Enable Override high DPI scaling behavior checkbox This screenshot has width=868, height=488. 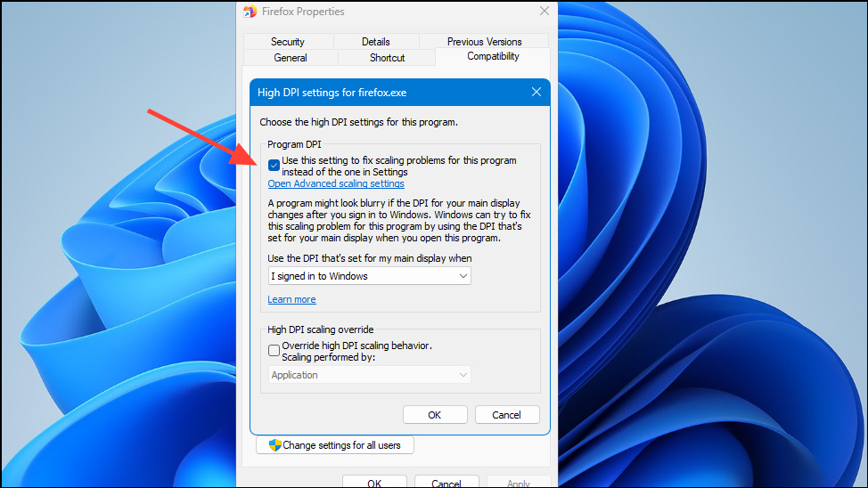(x=274, y=350)
